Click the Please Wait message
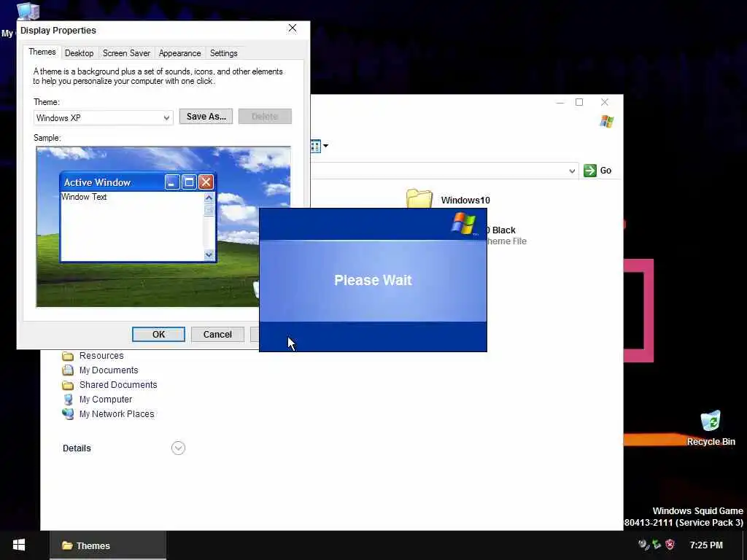This screenshot has width=747, height=560. coord(373,280)
